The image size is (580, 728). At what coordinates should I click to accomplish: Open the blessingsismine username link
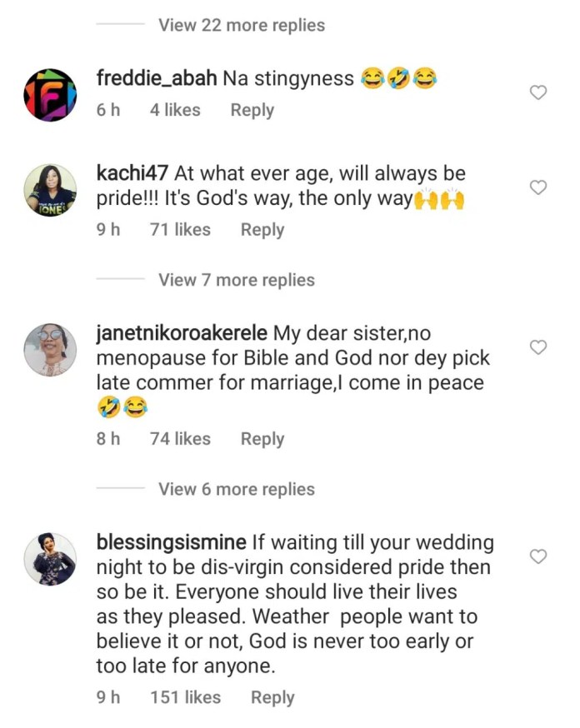(172, 542)
